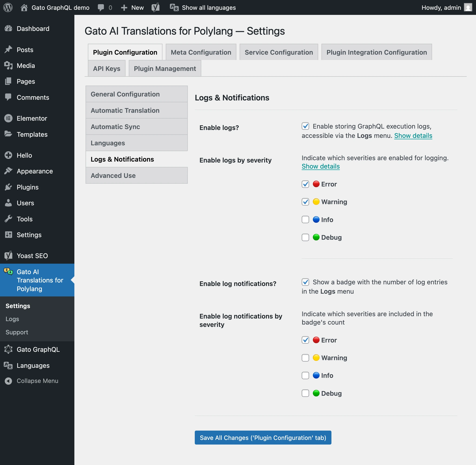Click the Show all languages label
The height and width of the screenshot is (465, 476).
[x=209, y=8]
